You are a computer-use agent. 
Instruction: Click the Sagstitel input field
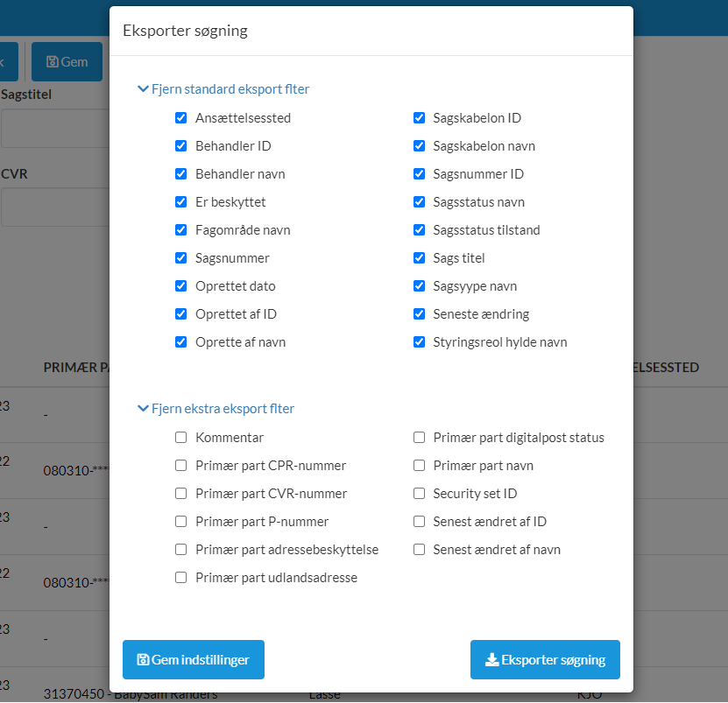point(53,129)
